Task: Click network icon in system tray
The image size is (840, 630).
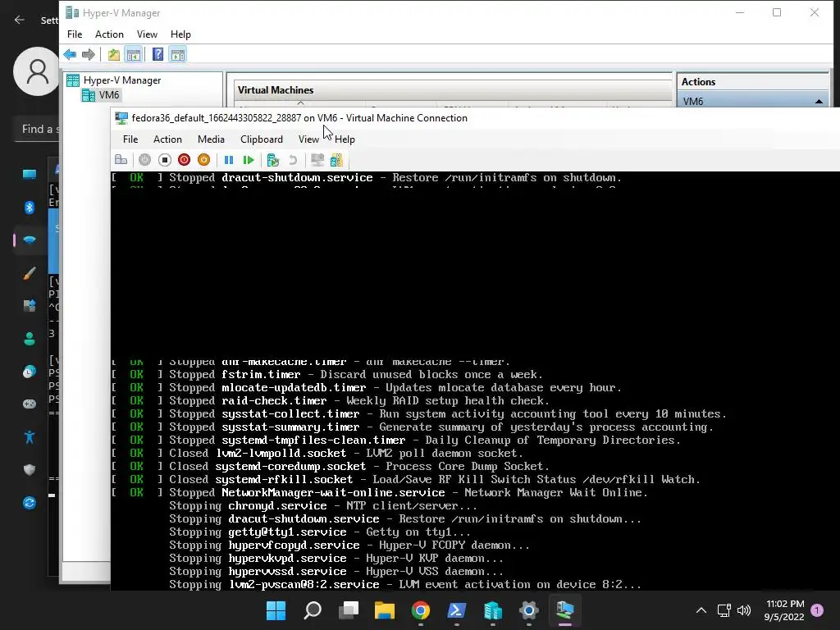Action: 724,610
